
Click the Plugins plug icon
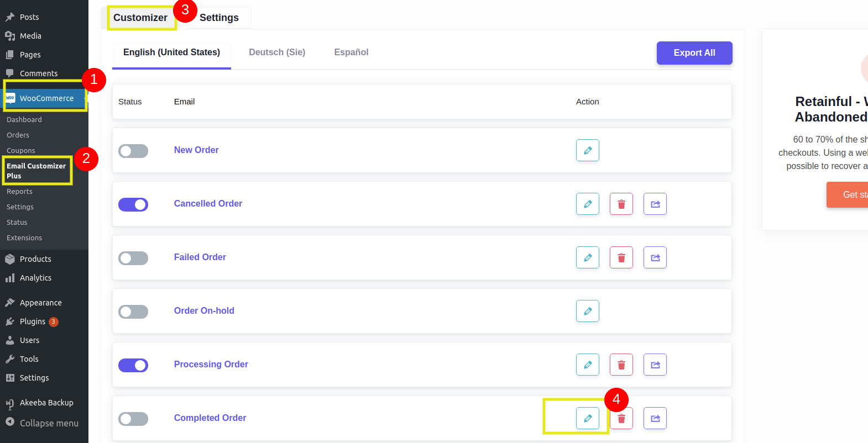[x=10, y=321]
